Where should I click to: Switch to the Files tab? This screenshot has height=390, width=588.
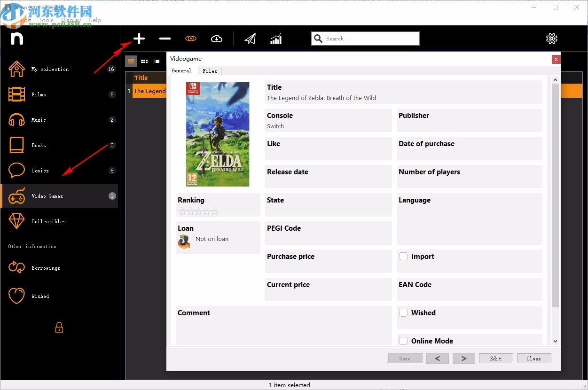pos(210,71)
